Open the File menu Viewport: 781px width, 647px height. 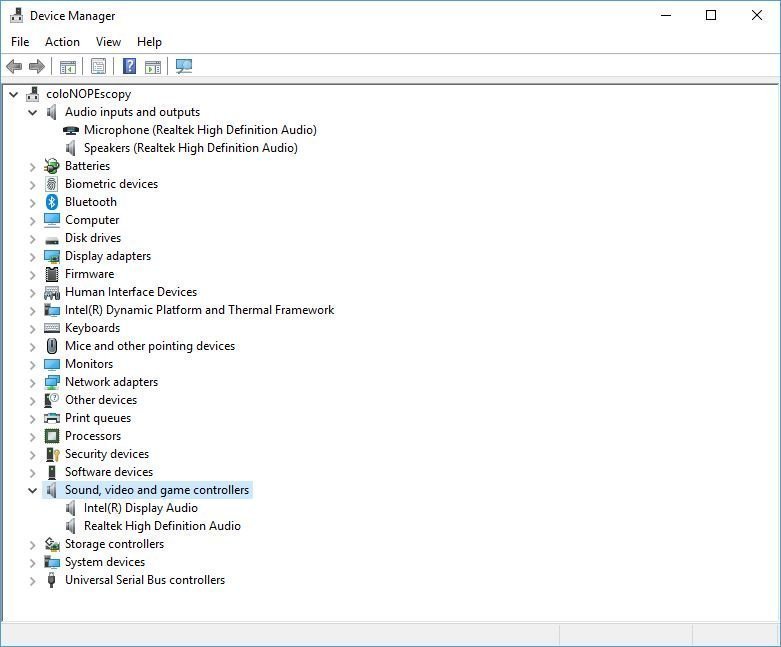point(20,42)
